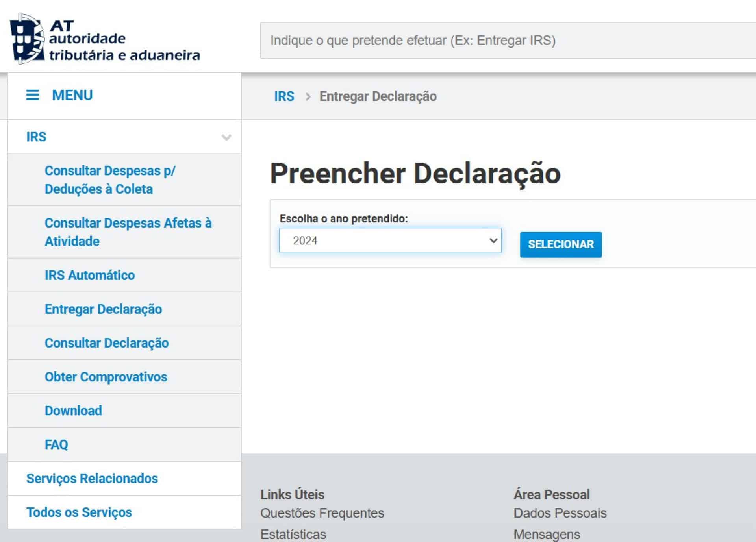Open Consultar Declaração menu entry
This screenshot has width=756, height=542.
coord(107,343)
